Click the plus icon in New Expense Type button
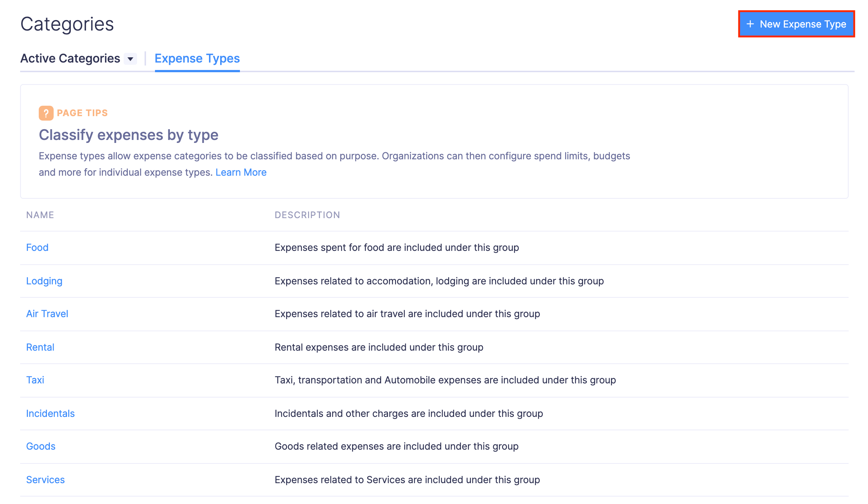868x504 pixels. [750, 24]
